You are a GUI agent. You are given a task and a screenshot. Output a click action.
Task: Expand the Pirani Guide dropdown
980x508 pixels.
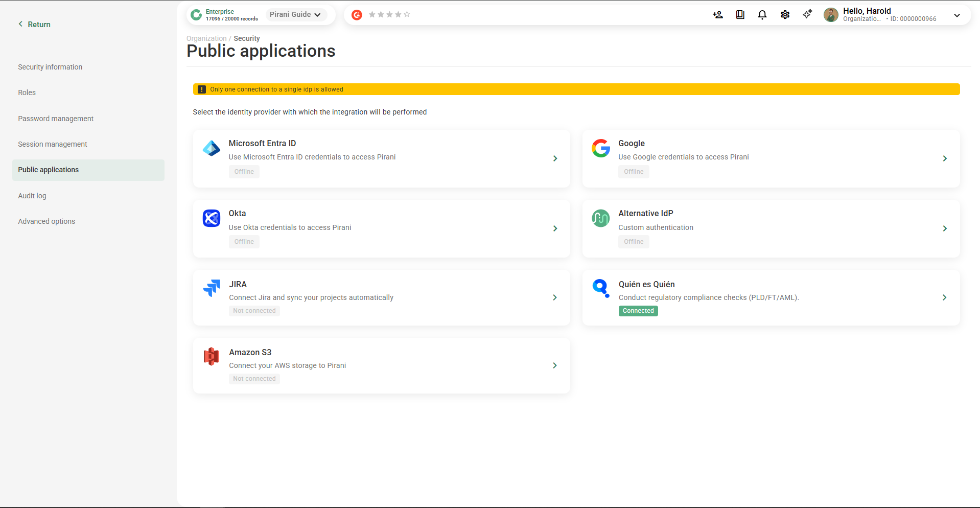click(x=295, y=15)
